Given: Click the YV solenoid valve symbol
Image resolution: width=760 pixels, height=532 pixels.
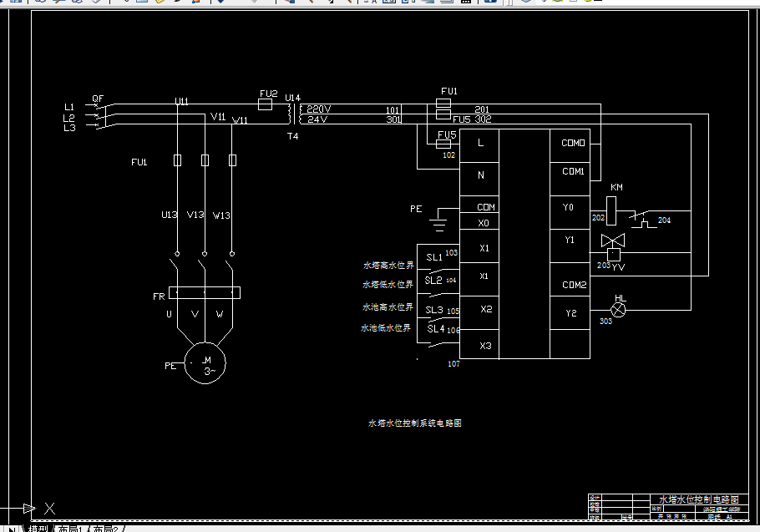Looking at the screenshot, I should 613,247.
